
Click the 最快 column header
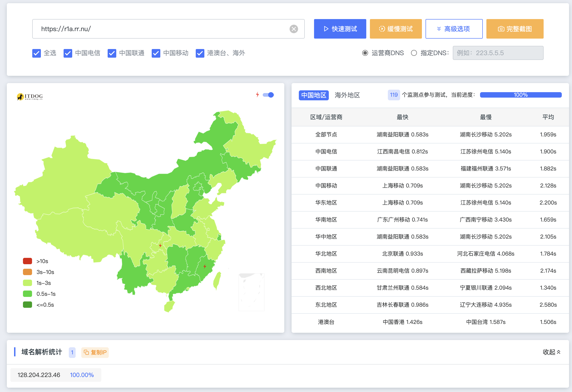pyautogui.click(x=402, y=117)
